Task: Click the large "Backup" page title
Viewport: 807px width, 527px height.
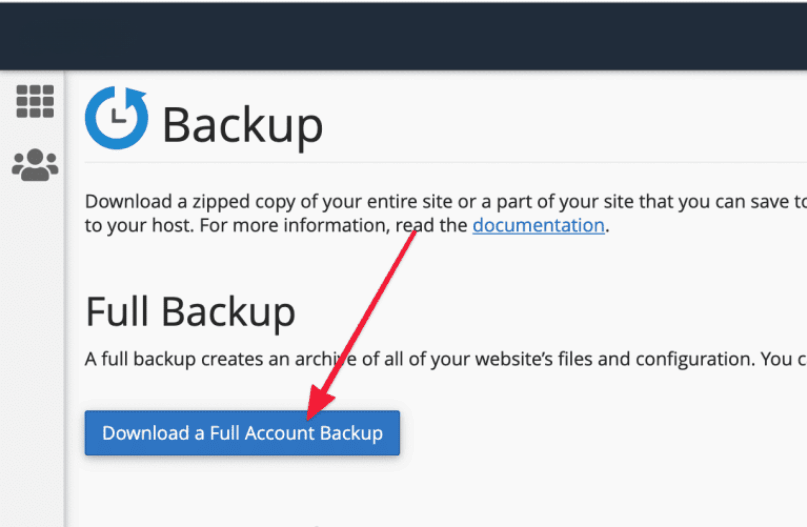Action: 242,125
